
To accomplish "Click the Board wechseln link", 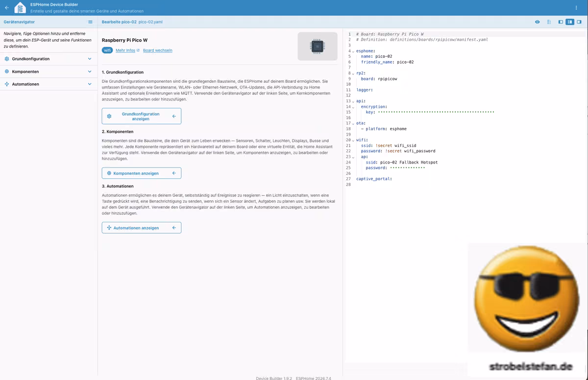I will coord(158,50).
